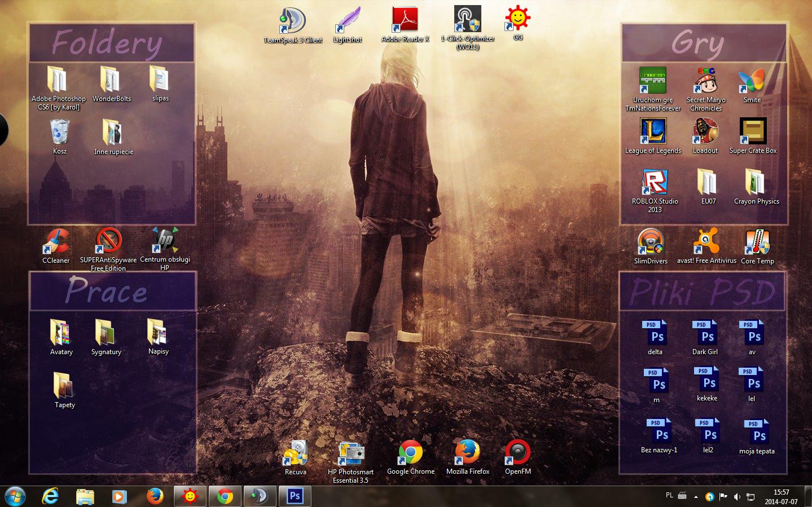Viewport: 812px width, 507px height.
Task: Select the League of Legends shortcut
Action: [653, 136]
